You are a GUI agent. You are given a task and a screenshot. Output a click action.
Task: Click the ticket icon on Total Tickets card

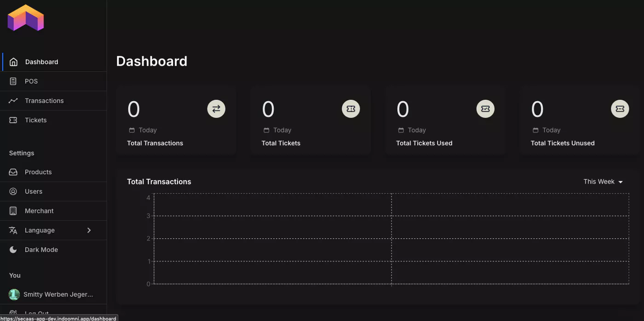tap(351, 109)
